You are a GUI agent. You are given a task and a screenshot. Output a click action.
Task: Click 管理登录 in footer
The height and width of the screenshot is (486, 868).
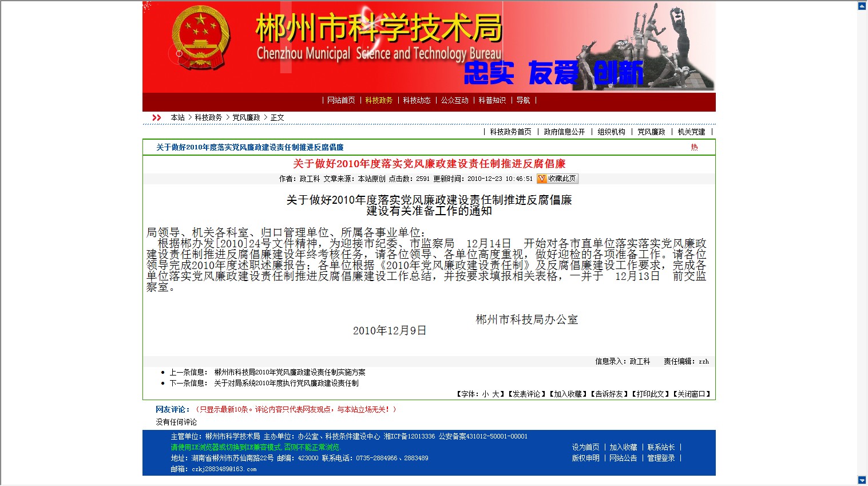click(661, 458)
